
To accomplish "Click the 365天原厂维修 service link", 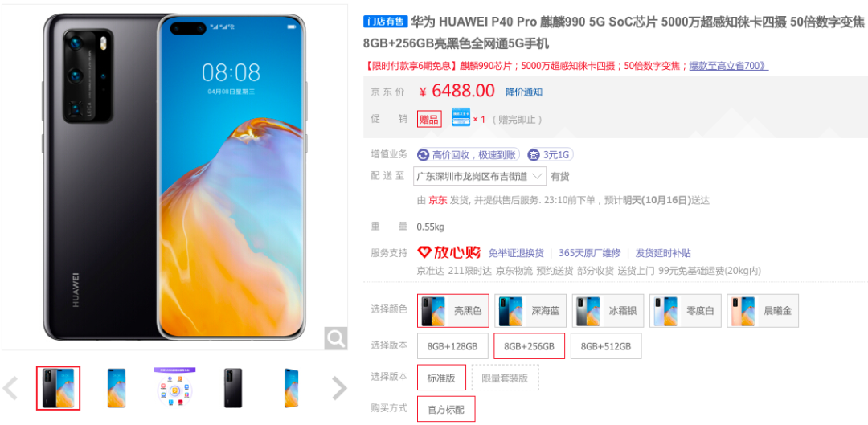I will [x=590, y=253].
